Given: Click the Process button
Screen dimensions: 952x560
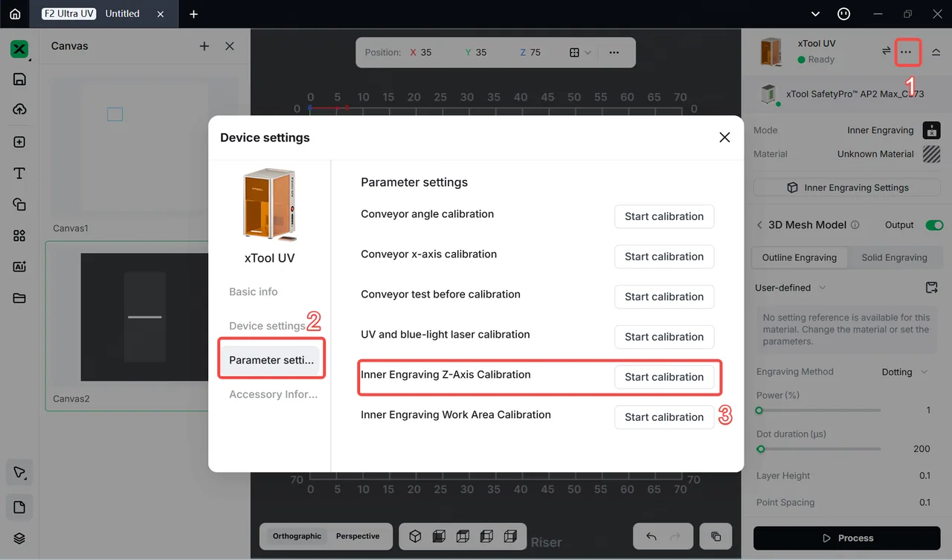Looking at the screenshot, I should (847, 538).
